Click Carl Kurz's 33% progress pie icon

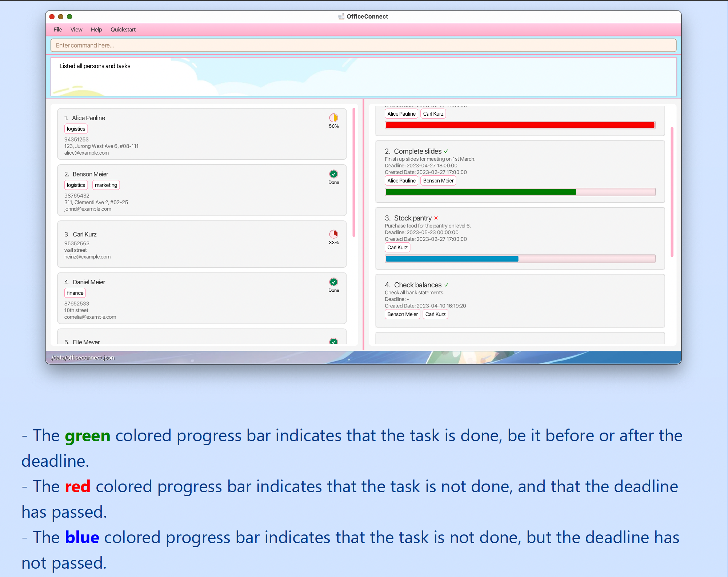333,234
